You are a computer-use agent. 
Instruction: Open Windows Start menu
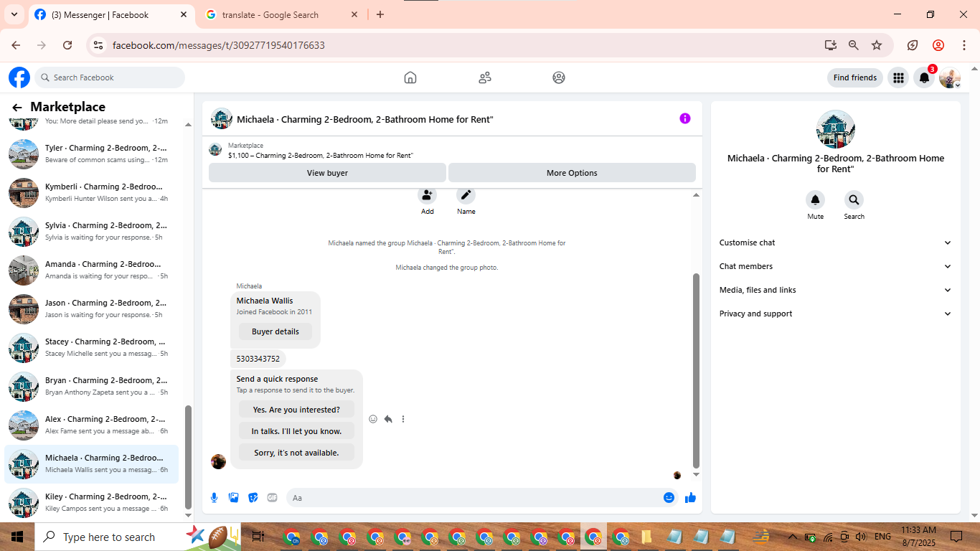click(17, 537)
